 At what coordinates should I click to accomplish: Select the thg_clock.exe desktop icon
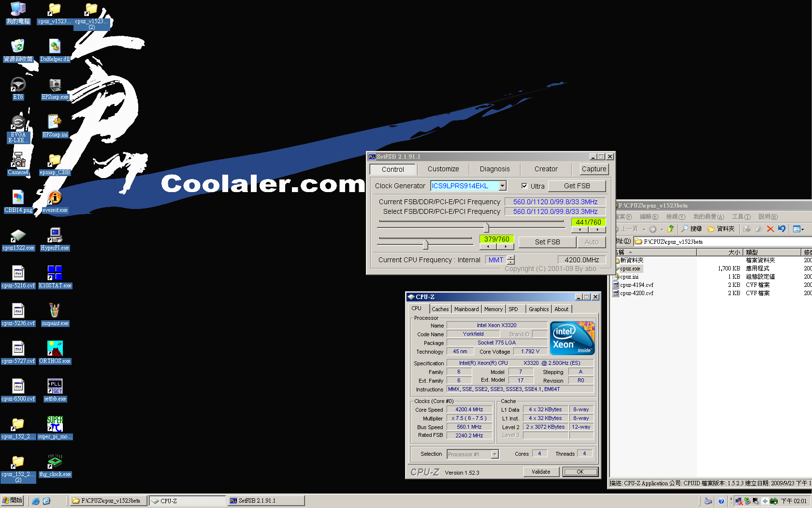click(x=55, y=466)
